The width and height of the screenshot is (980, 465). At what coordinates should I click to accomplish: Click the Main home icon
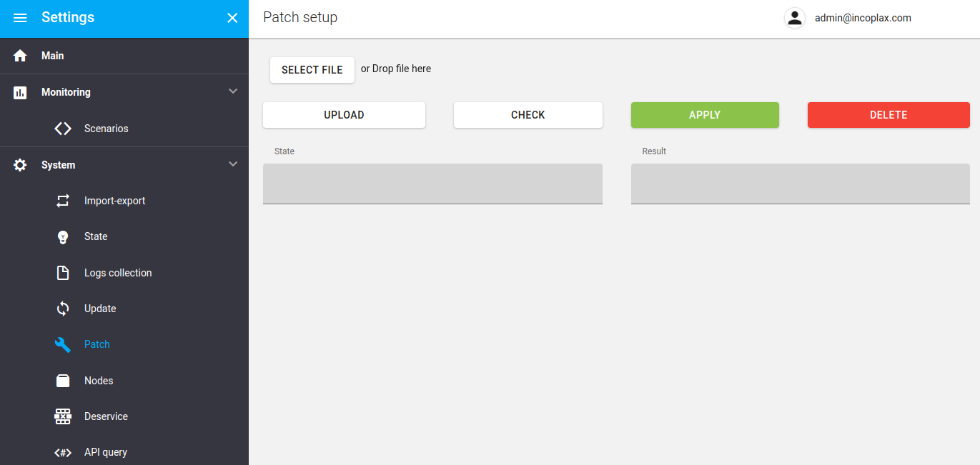click(x=20, y=56)
